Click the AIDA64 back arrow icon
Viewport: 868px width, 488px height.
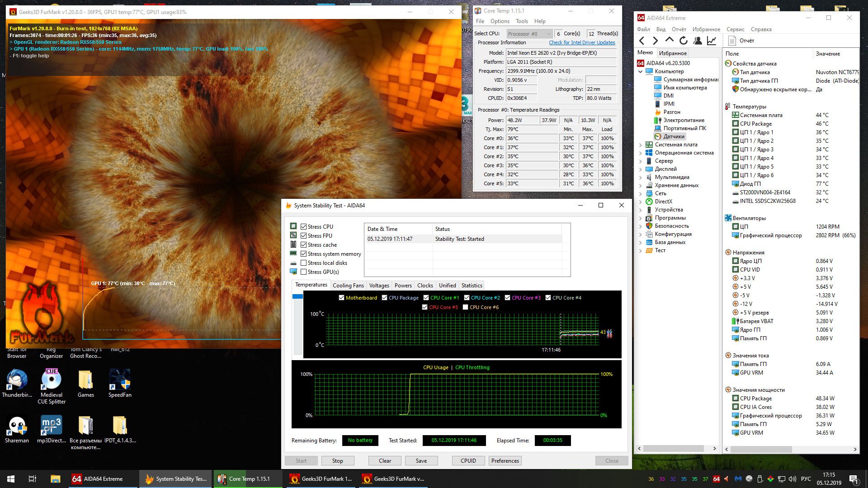(x=642, y=41)
